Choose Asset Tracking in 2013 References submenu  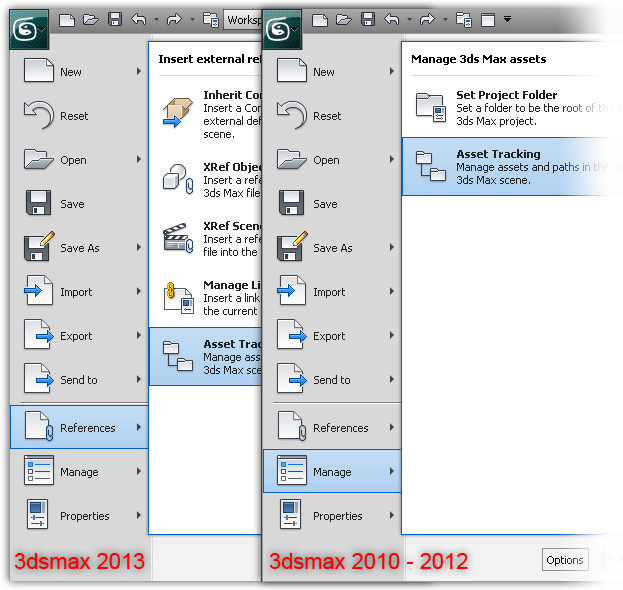tap(205, 357)
